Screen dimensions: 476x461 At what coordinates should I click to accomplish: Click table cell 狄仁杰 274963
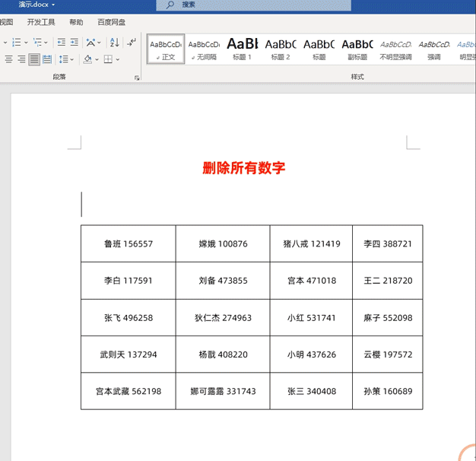[223, 318]
